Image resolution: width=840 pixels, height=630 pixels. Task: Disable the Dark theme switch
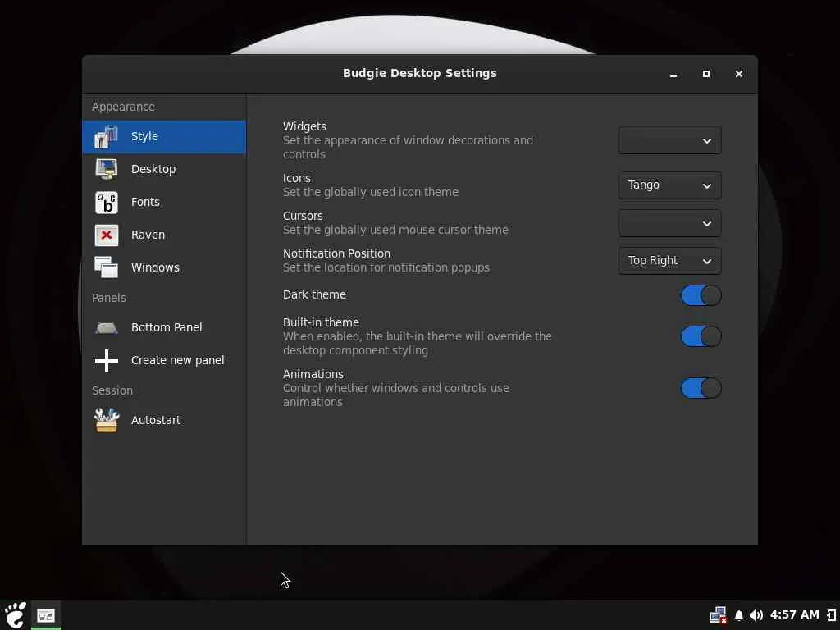[701, 295]
